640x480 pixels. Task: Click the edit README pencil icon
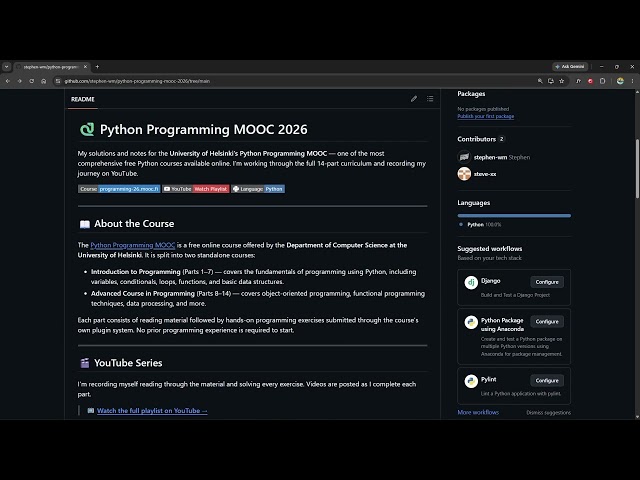(414, 99)
